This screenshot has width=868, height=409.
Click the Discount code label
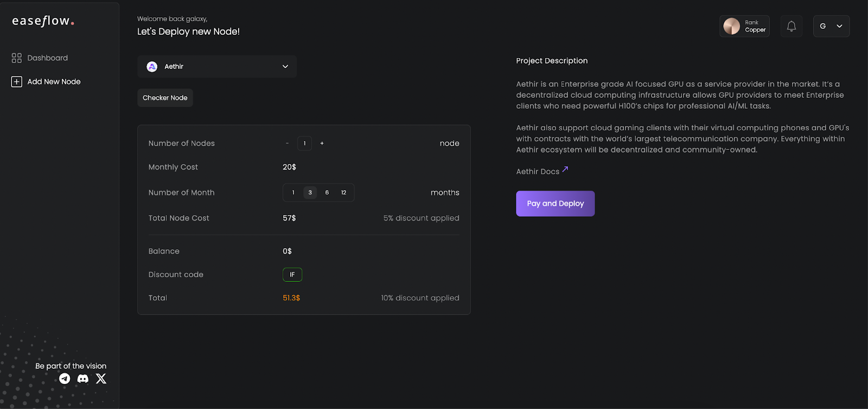176,275
